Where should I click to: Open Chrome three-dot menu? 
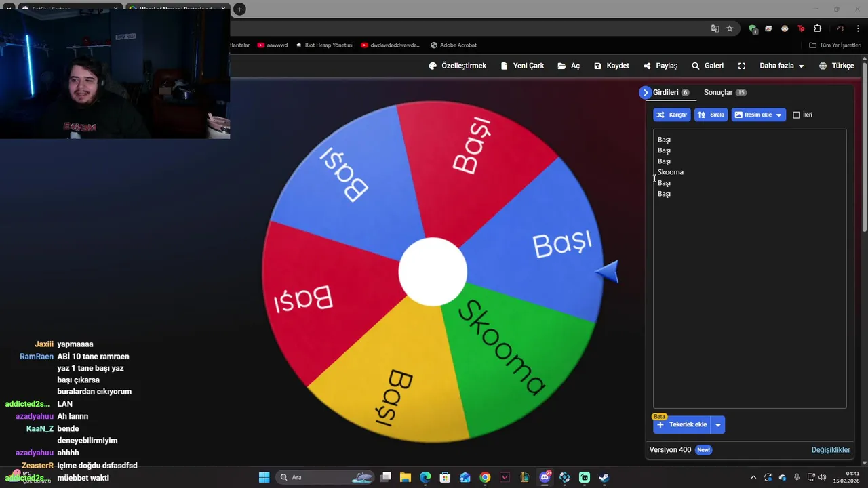[858, 28]
